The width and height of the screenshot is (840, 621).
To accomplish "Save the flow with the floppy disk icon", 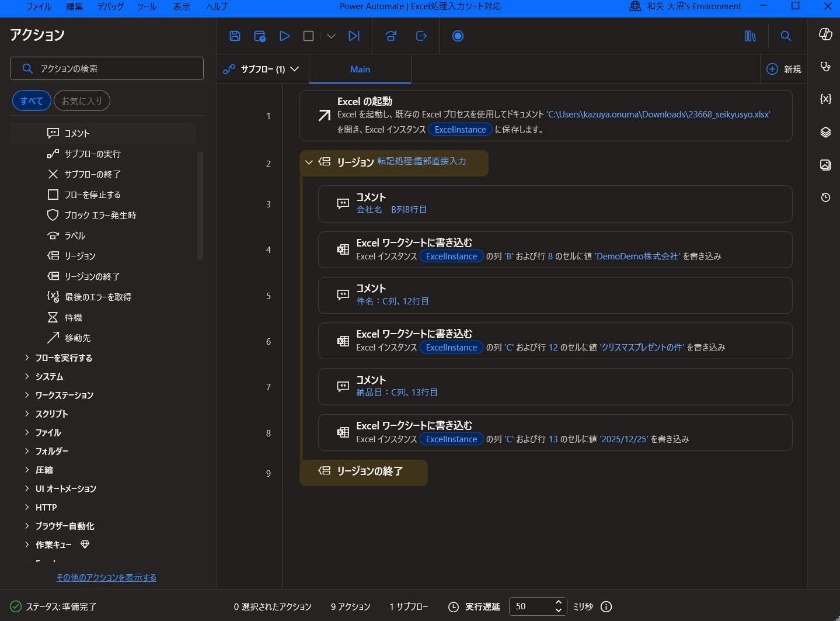I will (x=235, y=36).
